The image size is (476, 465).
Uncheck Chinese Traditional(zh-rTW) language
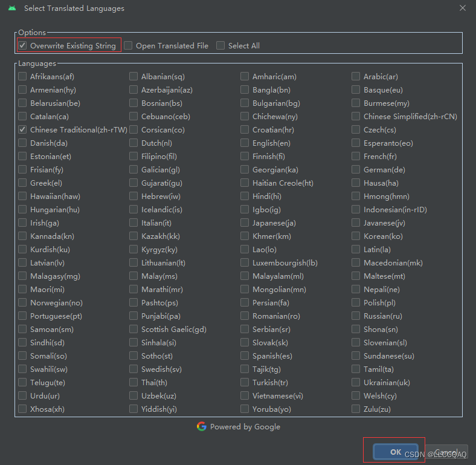click(22, 130)
